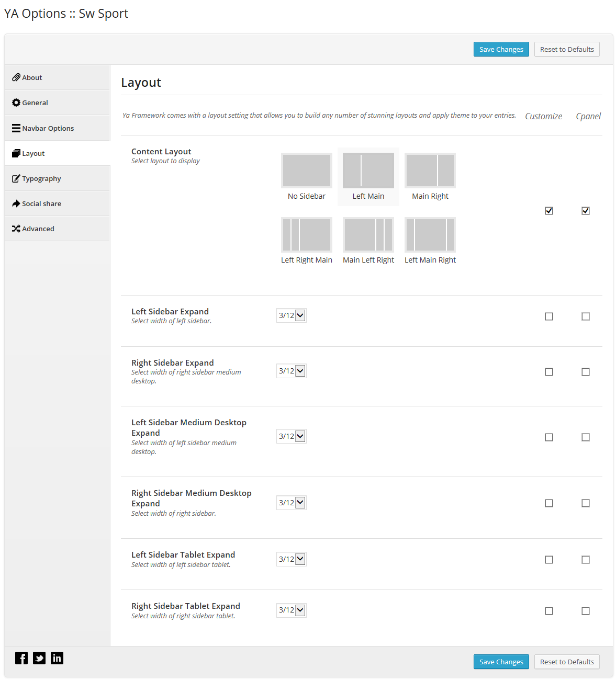Choose the Main Left Right layout icon
This screenshot has height=680, width=616.
368,235
